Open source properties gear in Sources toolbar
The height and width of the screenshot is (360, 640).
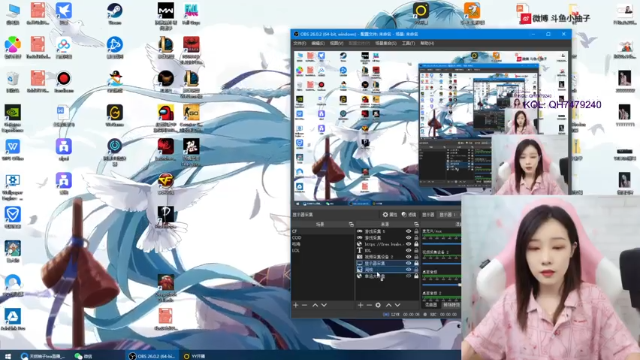click(x=378, y=305)
